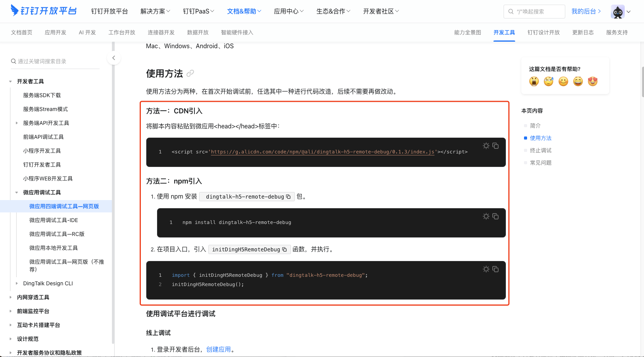Open the 钉钉设计开放 tab
644x357 pixels.
(544, 32)
